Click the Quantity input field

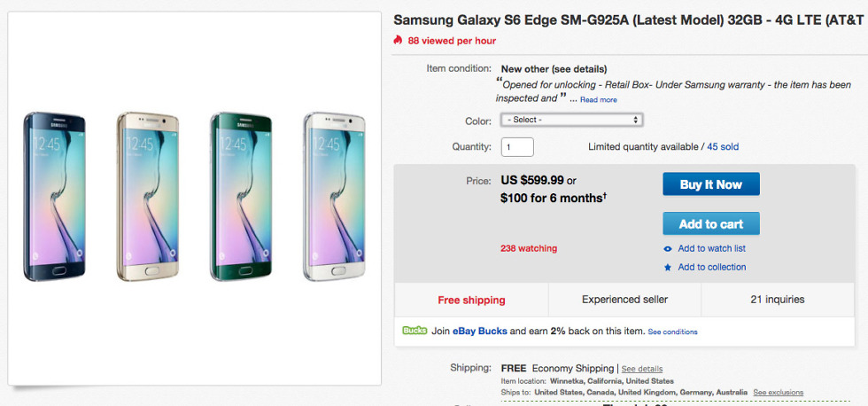(517, 146)
